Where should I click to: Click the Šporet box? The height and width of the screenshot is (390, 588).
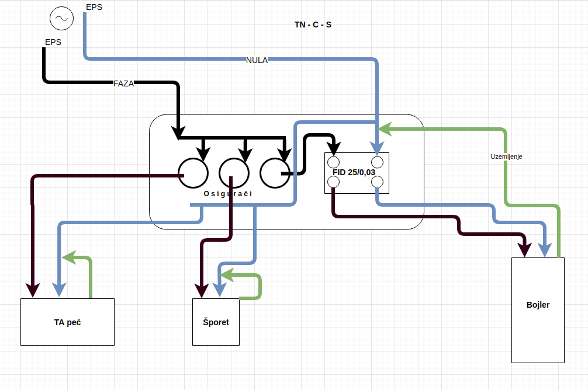click(x=216, y=322)
